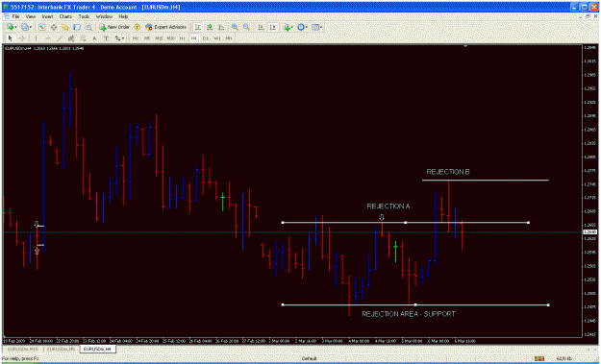This screenshot has height=364, width=601.
Task: Open the Indicators list dropdown
Action: (288, 27)
